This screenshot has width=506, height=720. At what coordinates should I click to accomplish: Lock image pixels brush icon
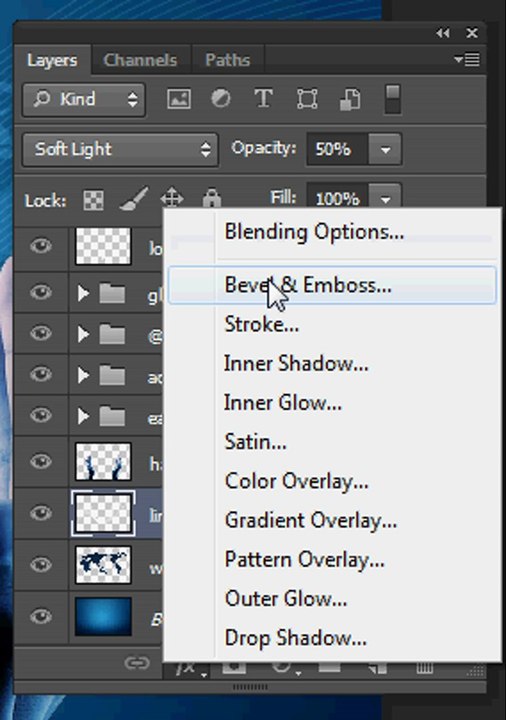pos(134,198)
